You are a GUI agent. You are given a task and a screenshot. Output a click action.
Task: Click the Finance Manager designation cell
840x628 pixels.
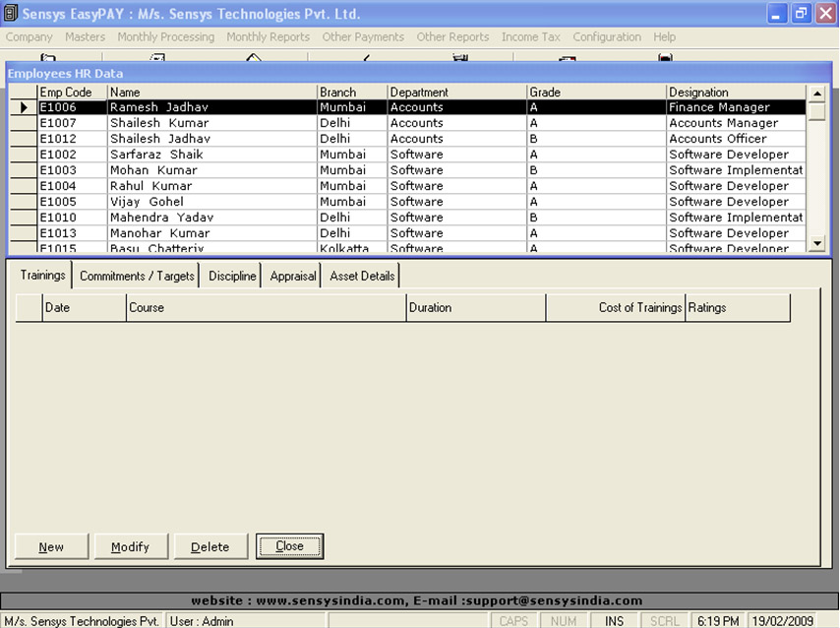point(736,107)
